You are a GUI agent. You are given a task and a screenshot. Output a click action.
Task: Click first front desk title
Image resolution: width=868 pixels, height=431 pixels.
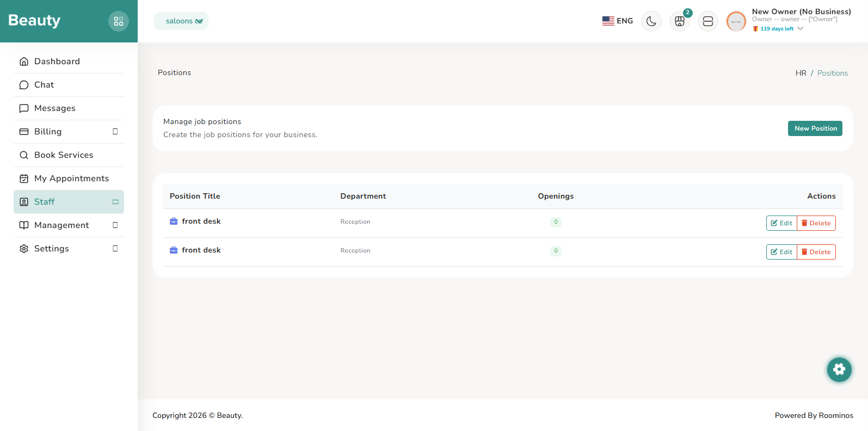[x=201, y=221]
